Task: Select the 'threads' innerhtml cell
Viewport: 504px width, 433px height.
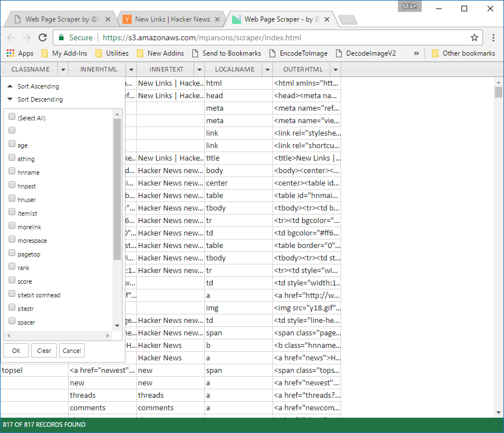Action: tap(103, 396)
